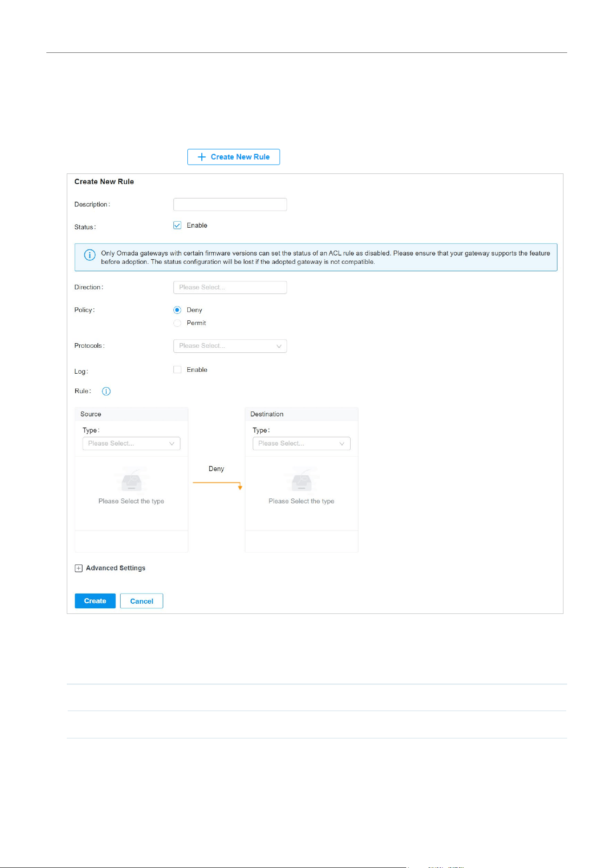Viewport: 614px width, 868px height.
Task: Click the Advanced Settings plus box icon
Action: click(79, 568)
